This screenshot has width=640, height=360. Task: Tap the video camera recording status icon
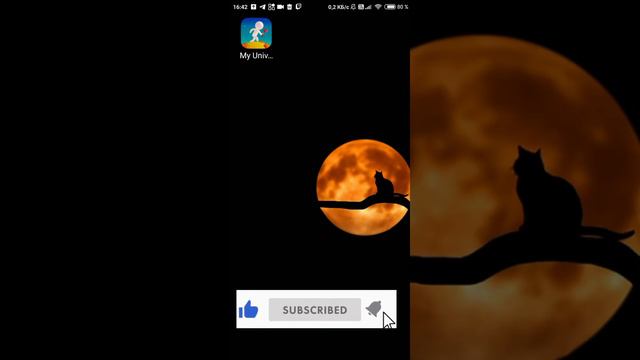point(280,7)
